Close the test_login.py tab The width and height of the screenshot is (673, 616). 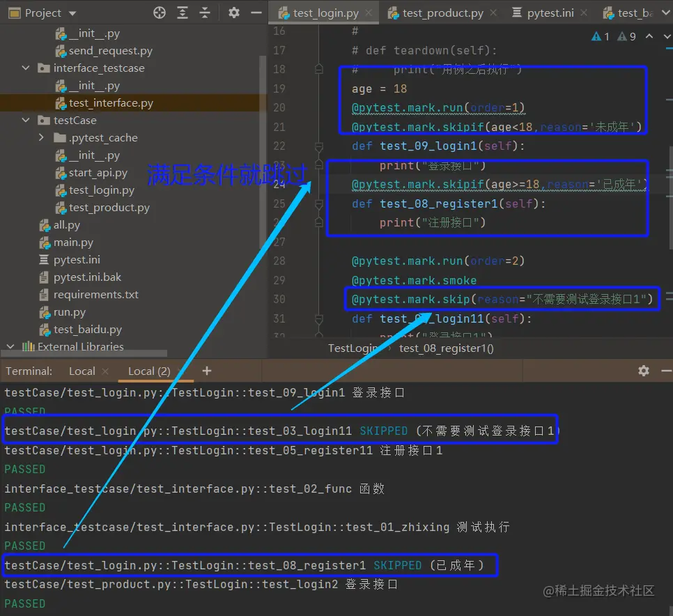click(x=369, y=13)
